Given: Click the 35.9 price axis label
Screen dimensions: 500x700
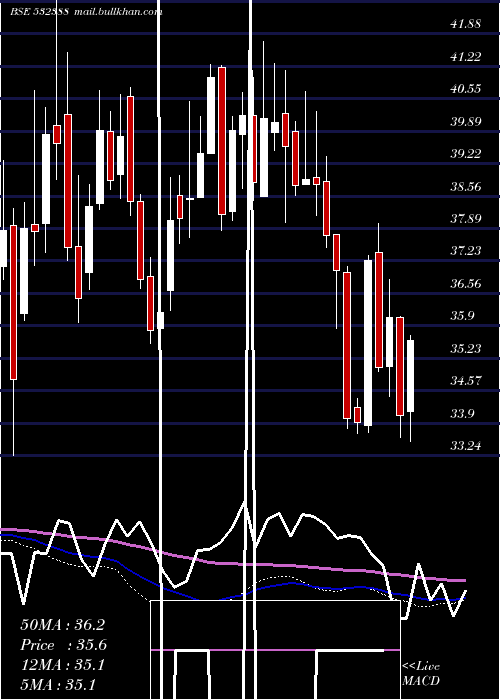Looking at the screenshot, I should tap(462, 316).
